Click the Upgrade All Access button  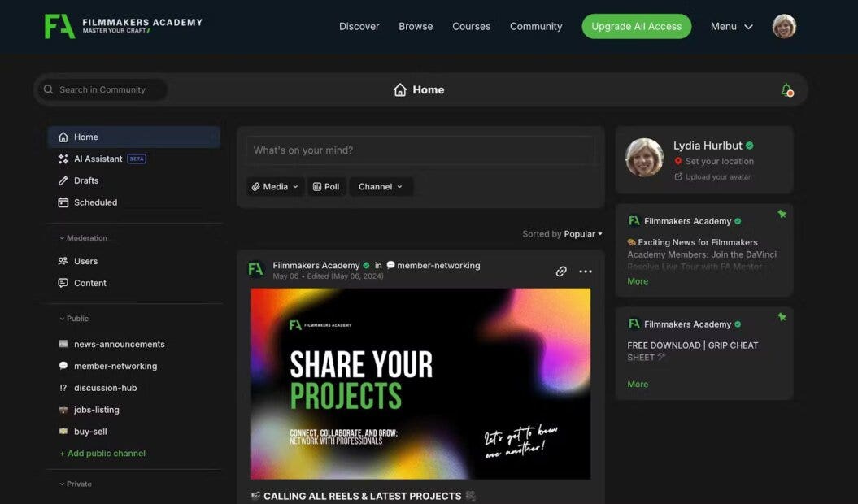point(637,26)
